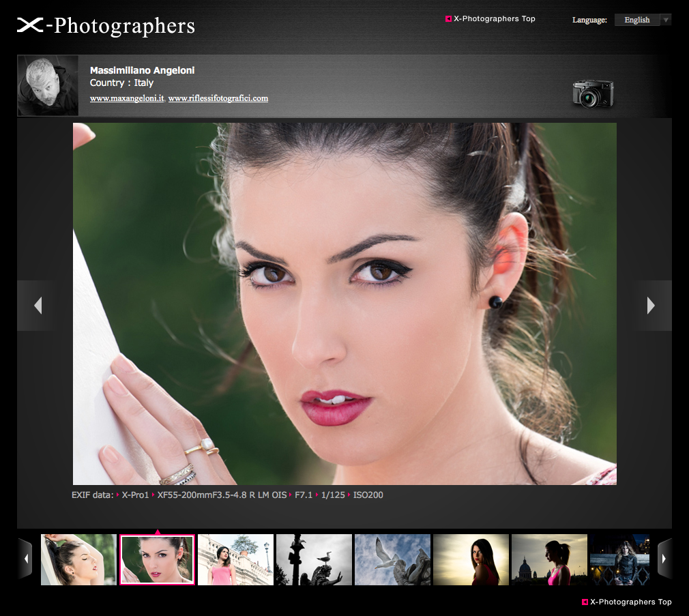
Task: Click the main portrait photo
Action: coord(344,304)
